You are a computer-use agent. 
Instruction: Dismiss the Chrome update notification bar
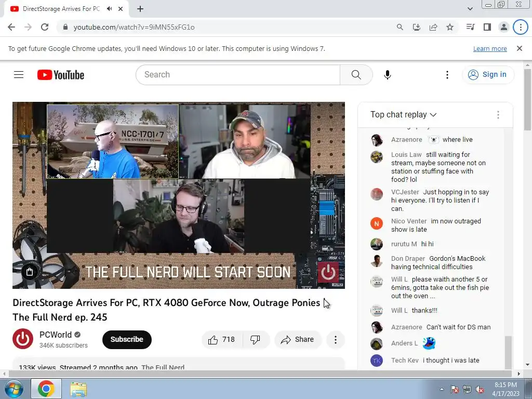tap(520, 48)
